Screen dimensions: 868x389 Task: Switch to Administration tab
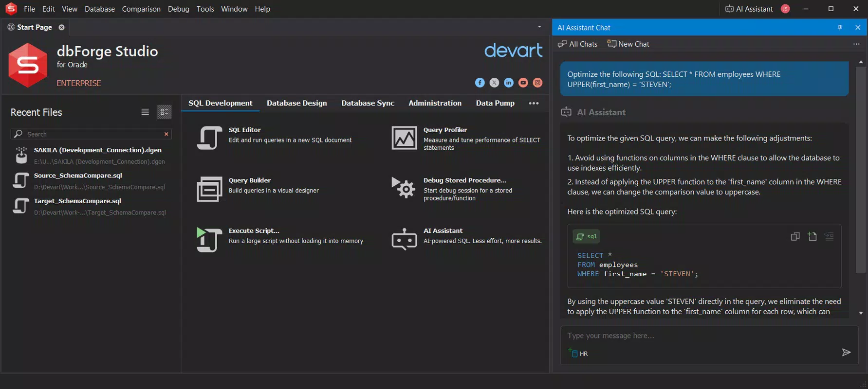click(435, 103)
